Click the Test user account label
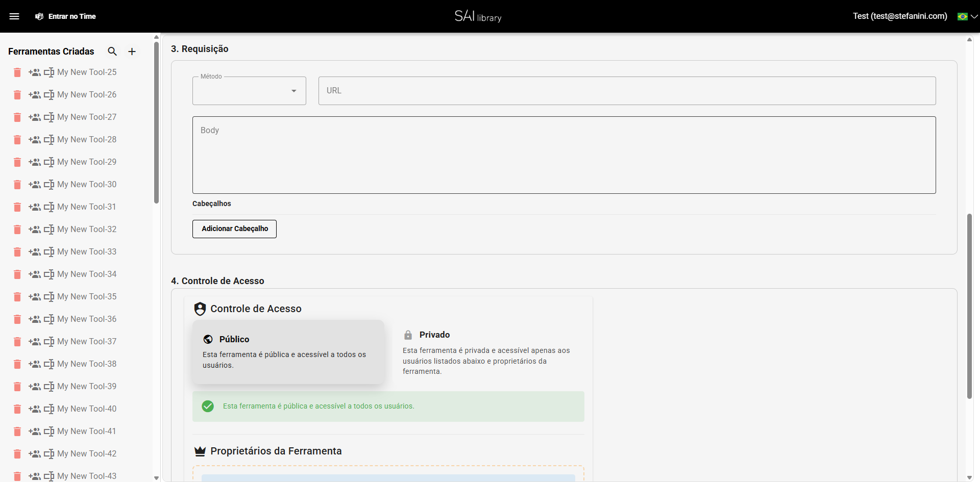 (x=899, y=16)
